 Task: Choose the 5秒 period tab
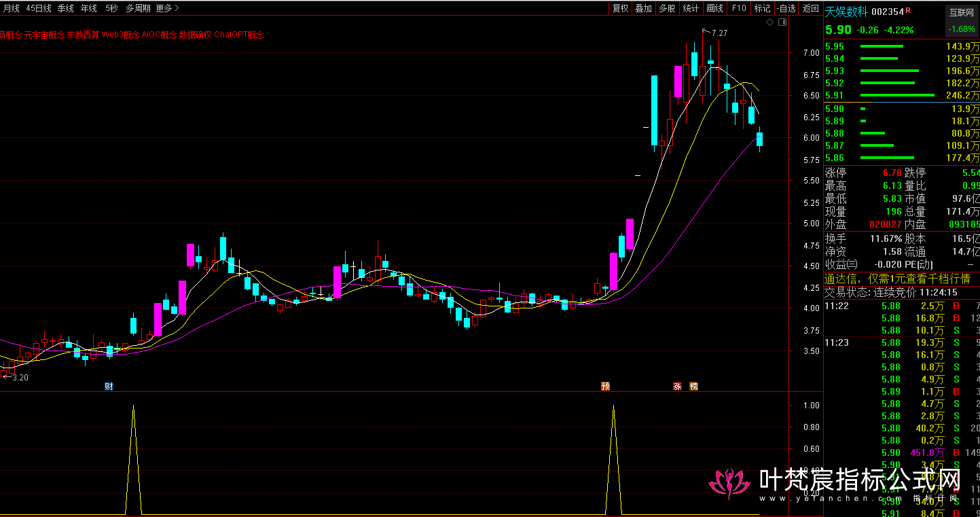point(111,8)
